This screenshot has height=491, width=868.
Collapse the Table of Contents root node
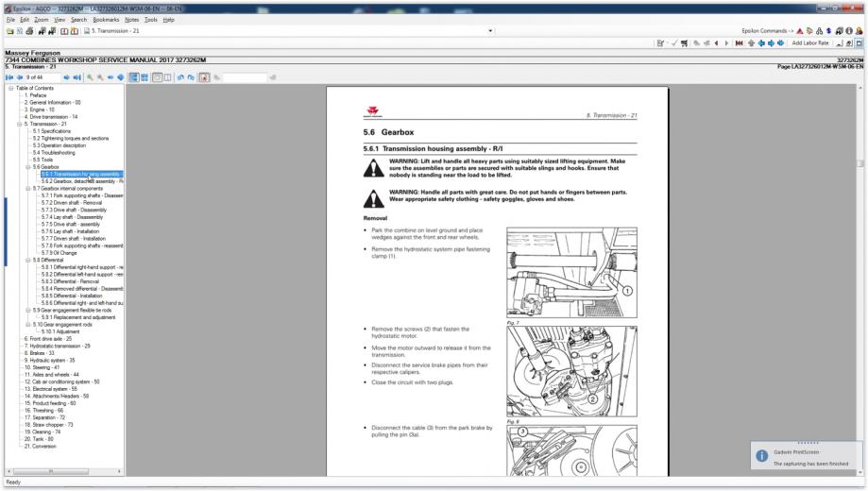coord(11,88)
